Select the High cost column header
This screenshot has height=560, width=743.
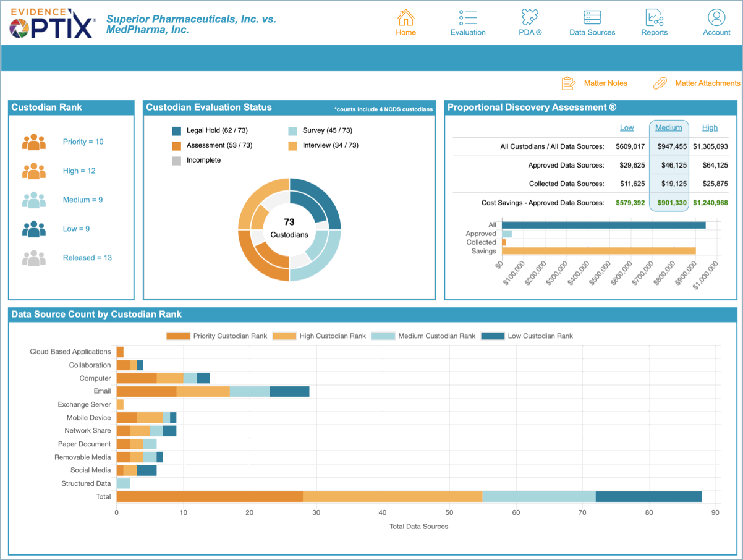(710, 128)
